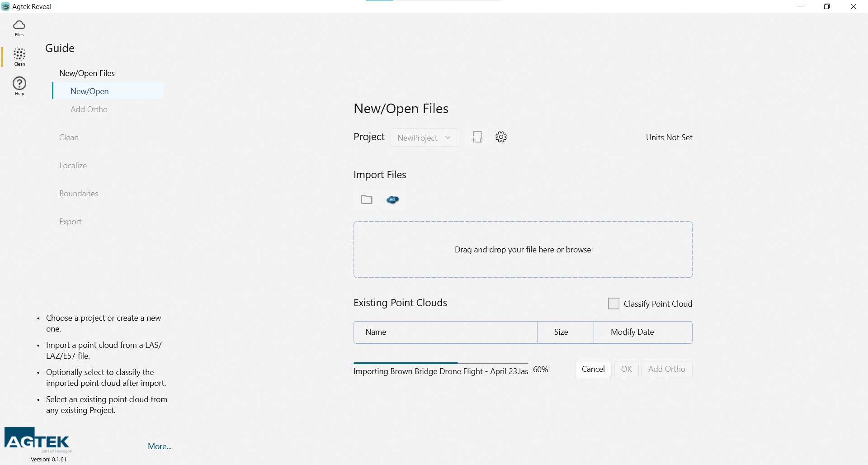This screenshot has height=465, width=868.
Task: Select the Clean sidebar icon
Action: point(19,57)
